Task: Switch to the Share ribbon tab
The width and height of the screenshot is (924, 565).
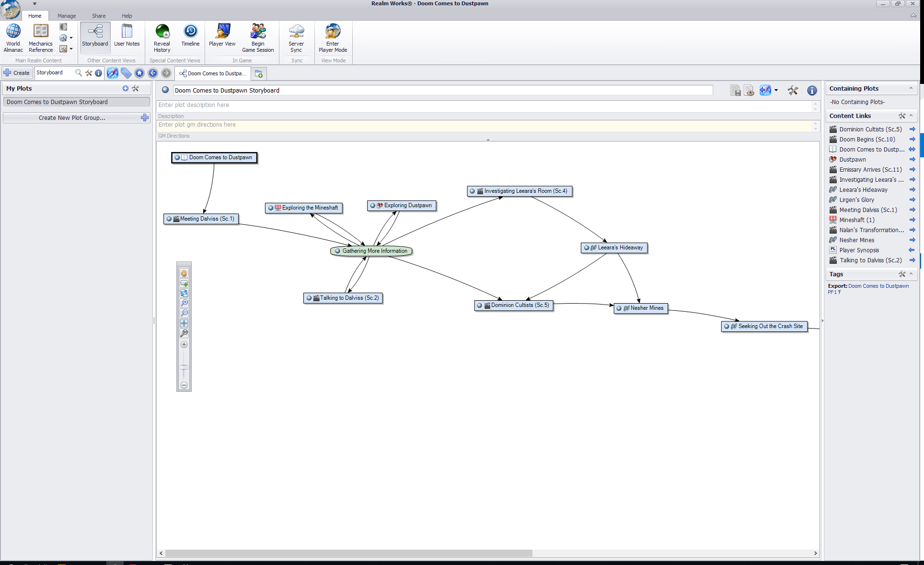Action: point(99,16)
